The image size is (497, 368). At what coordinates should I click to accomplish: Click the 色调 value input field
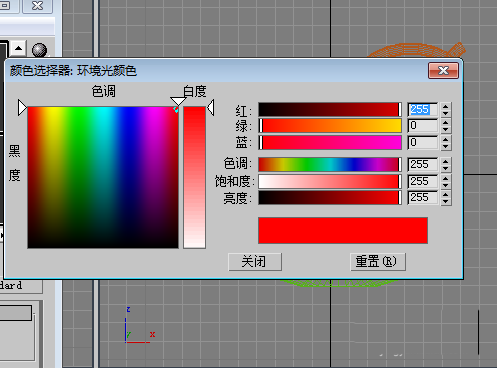(x=422, y=164)
